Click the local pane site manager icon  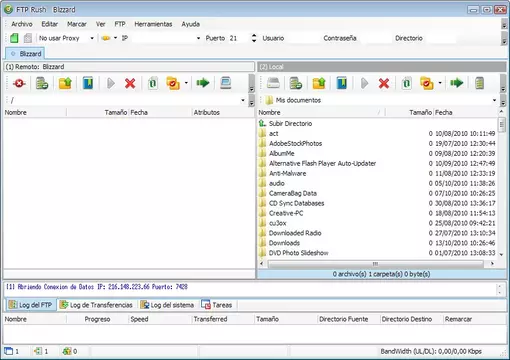point(296,83)
